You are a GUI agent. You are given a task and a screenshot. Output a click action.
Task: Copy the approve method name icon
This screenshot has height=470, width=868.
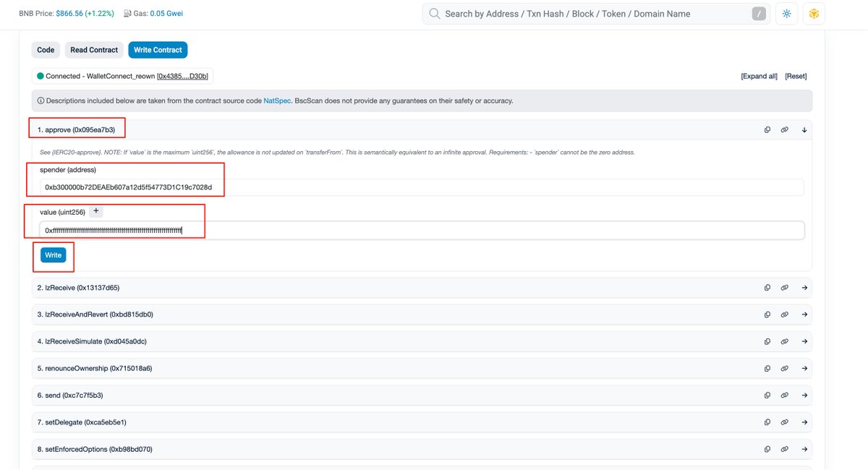pyautogui.click(x=767, y=130)
